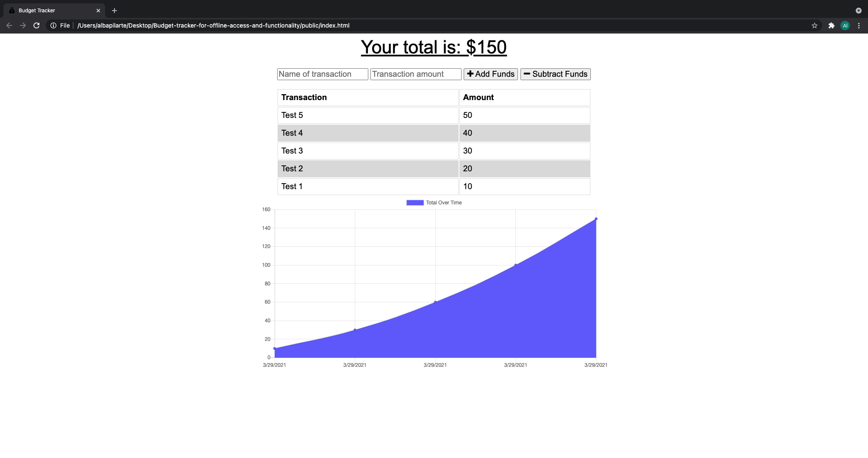Viewport: 868px width, 458px height.
Task: Focus the Transaction amount field
Action: coord(416,74)
